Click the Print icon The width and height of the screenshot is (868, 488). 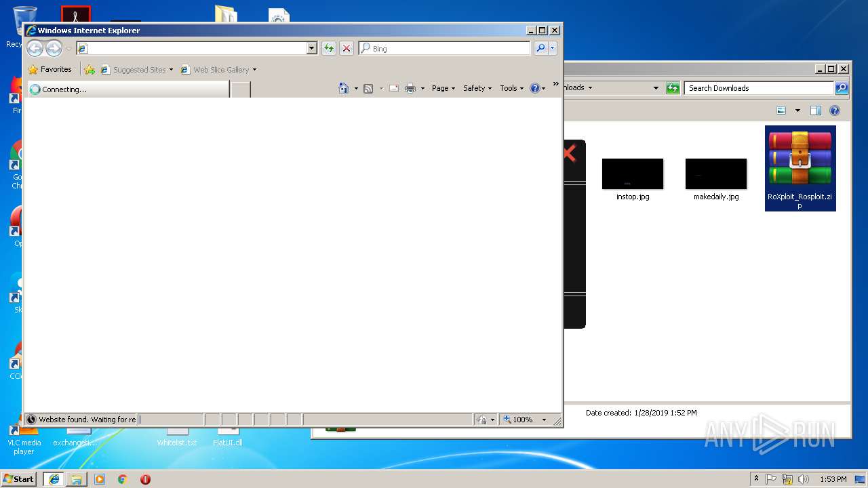tap(410, 88)
